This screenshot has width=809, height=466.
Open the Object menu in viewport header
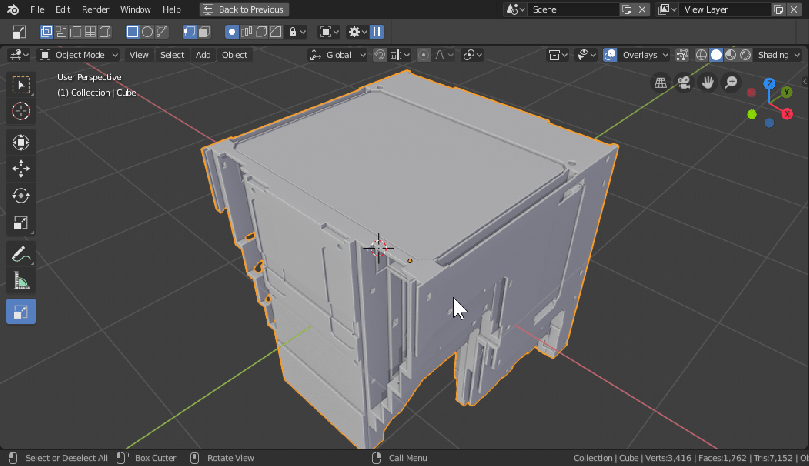click(x=235, y=55)
